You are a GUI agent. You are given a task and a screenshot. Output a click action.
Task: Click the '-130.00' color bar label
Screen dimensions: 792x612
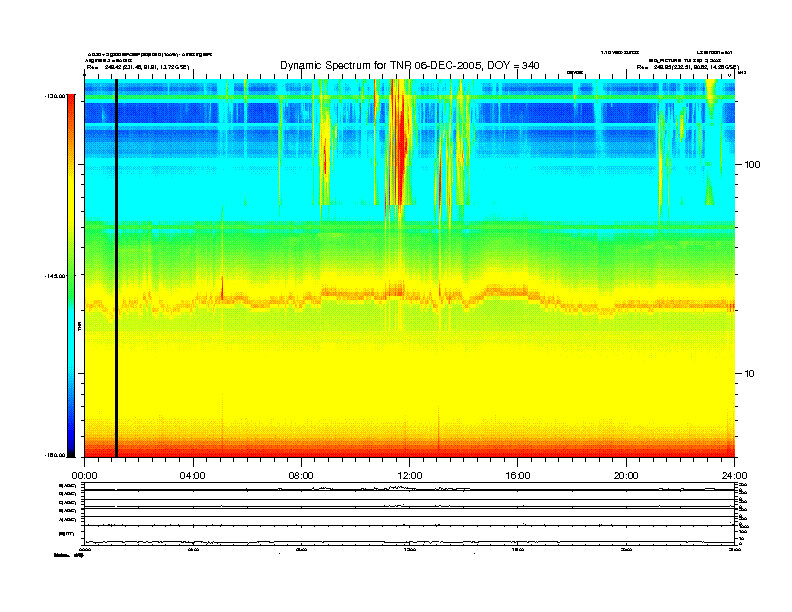tap(56, 95)
